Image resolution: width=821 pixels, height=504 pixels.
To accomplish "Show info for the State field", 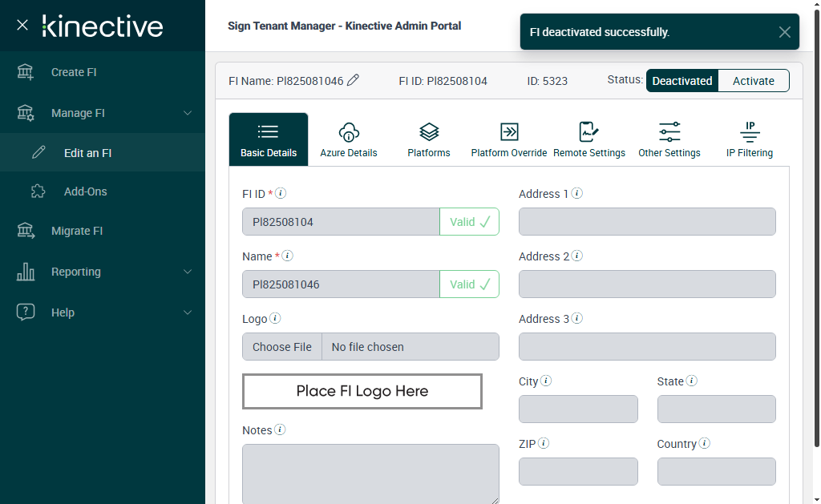I will [692, 381].
